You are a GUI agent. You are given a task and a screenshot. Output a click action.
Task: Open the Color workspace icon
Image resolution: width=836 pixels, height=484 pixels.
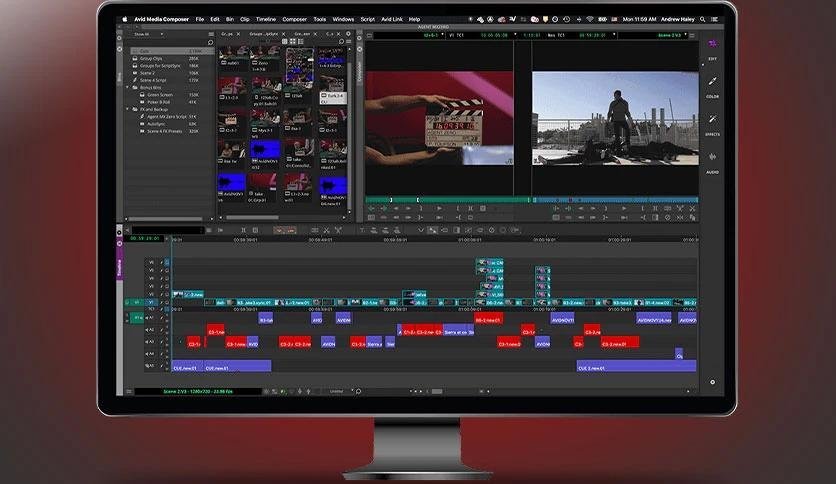(x=712, y=82)
